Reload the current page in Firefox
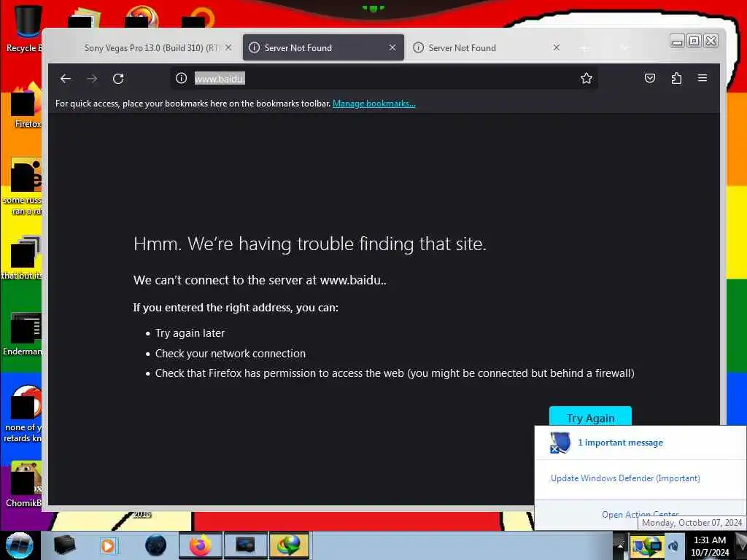Screen dimensions: 747x560 coord(118,79)
